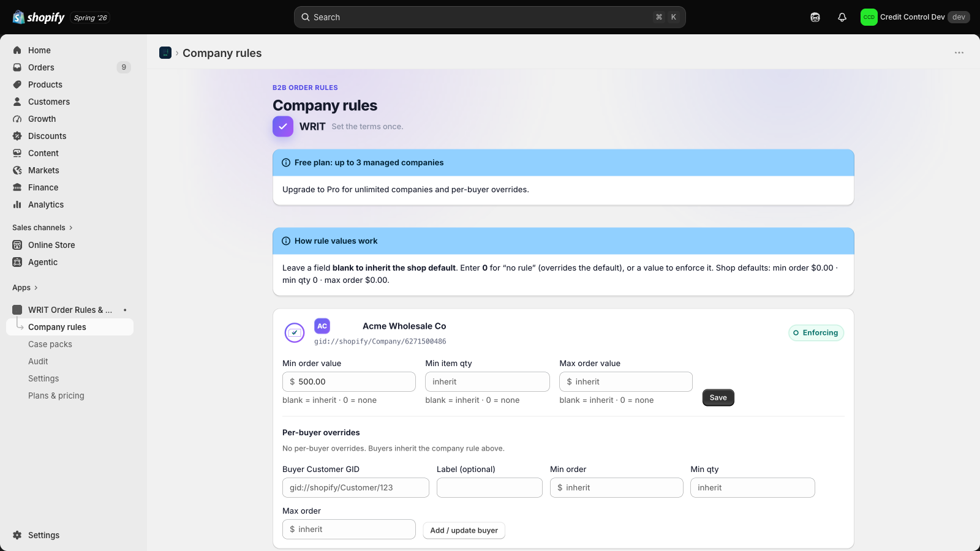
Task: Click the Orders icon in sidebar
Action: [x=17, y=67]
